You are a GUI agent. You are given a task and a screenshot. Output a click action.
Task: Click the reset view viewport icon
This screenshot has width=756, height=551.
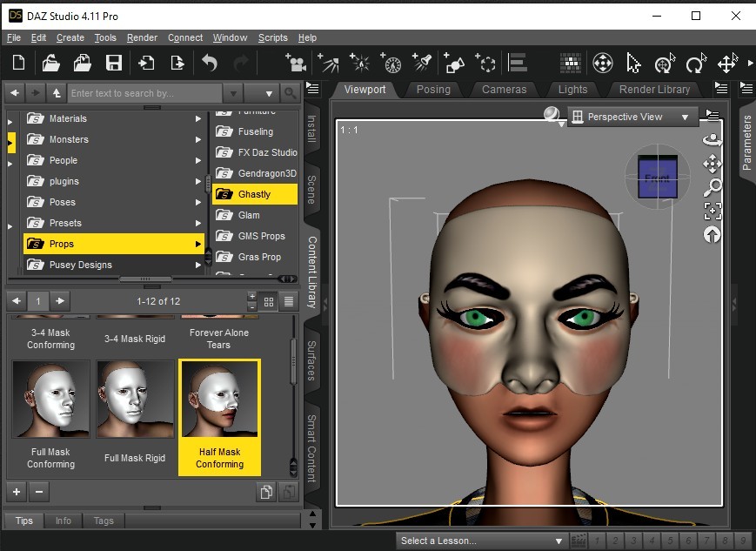[713, 235]
